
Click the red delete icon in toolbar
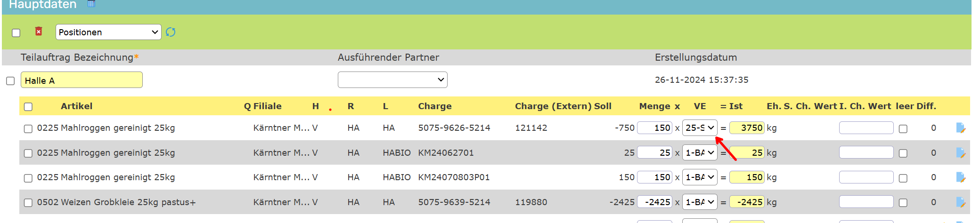click(39, 32)
